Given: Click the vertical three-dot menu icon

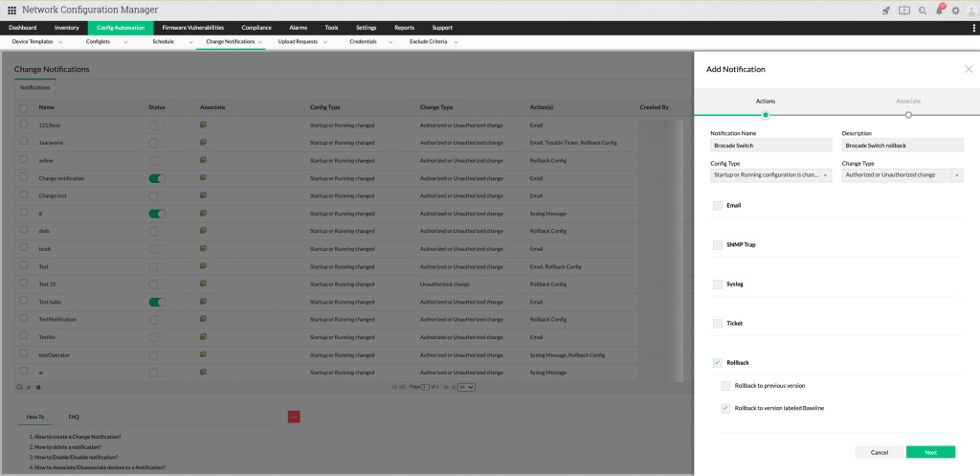Looking at the screenshot, I should 973,29.
